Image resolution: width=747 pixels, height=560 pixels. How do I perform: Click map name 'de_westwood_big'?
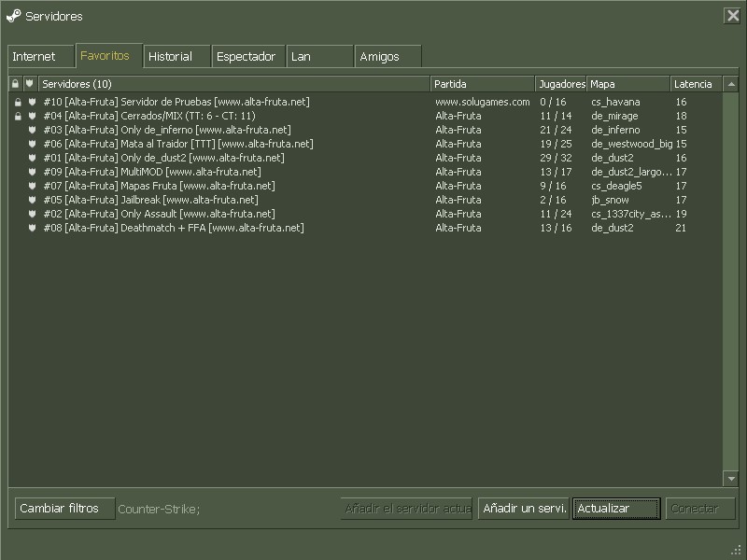632,144
